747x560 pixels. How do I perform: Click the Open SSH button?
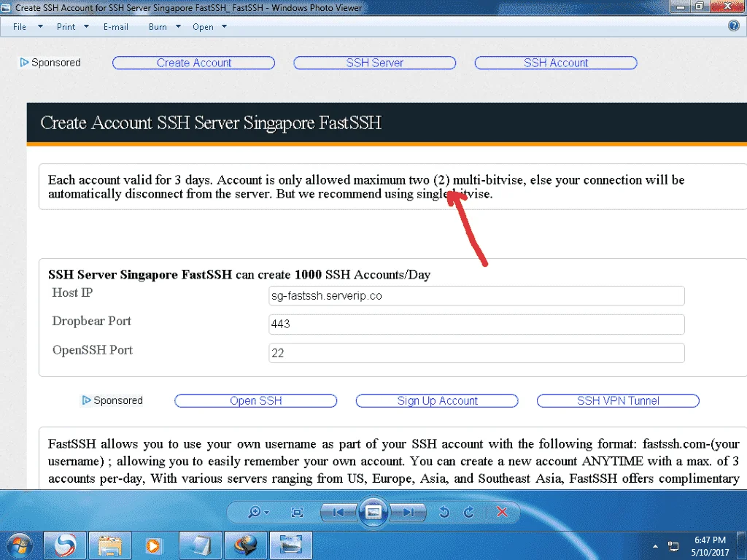click(256, 401)
